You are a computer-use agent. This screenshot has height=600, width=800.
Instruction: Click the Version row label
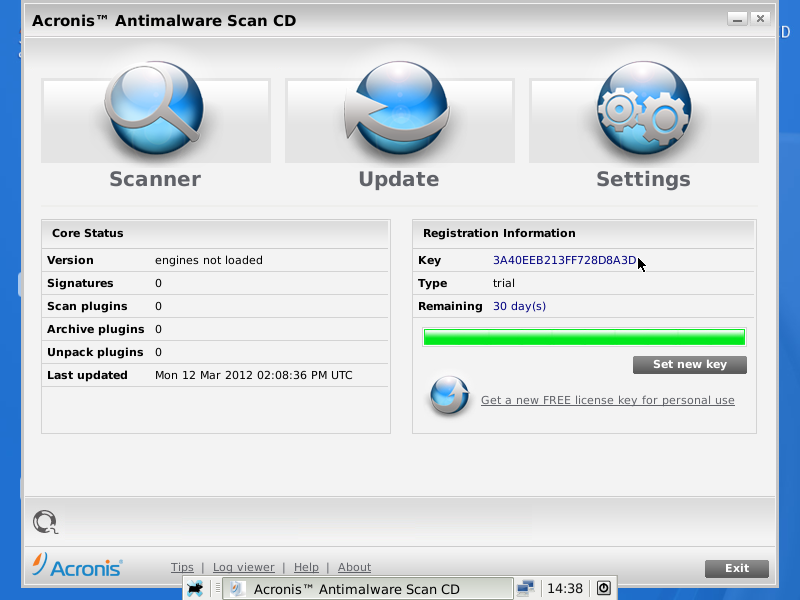70,260
